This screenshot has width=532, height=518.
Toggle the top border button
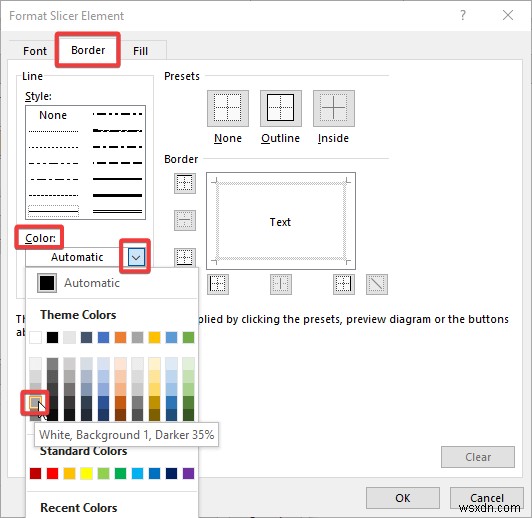(x=185, y=183)
